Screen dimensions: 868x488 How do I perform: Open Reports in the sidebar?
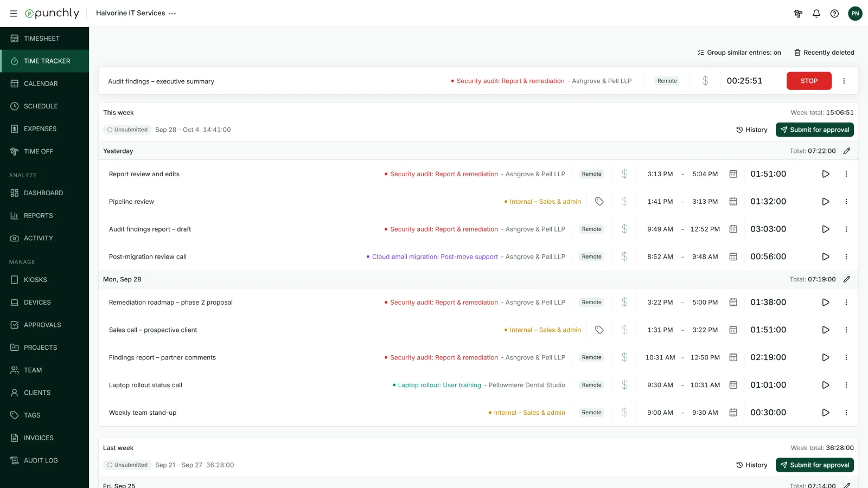click(x=44, y=215)
